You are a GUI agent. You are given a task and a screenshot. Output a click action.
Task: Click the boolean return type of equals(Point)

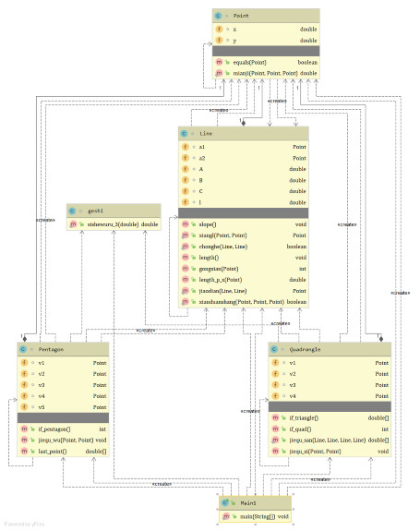tap(307, 62)
